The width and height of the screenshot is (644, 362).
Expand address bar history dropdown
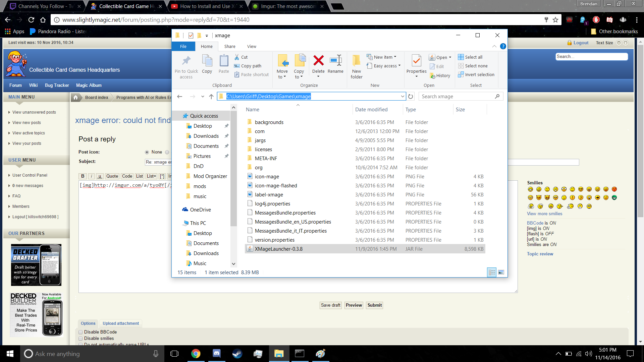[402, 97]
